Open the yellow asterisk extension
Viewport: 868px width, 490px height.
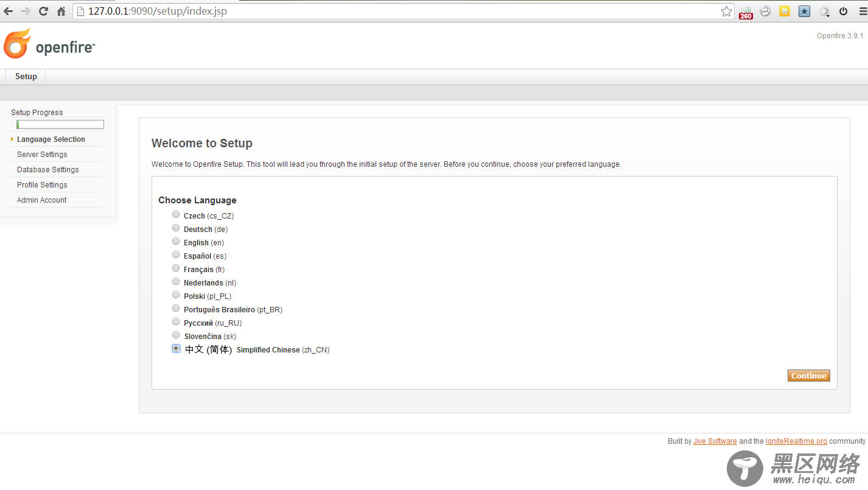tap(785, 11)
